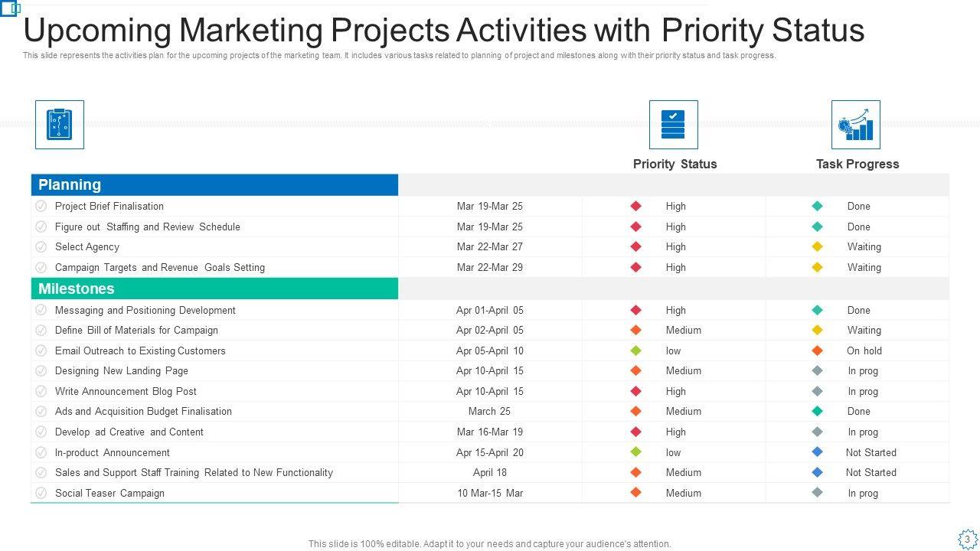This screenshot has width=980, height=551.
Task: Click green low diamond for Email Outreach row
Action: (635, 350)
